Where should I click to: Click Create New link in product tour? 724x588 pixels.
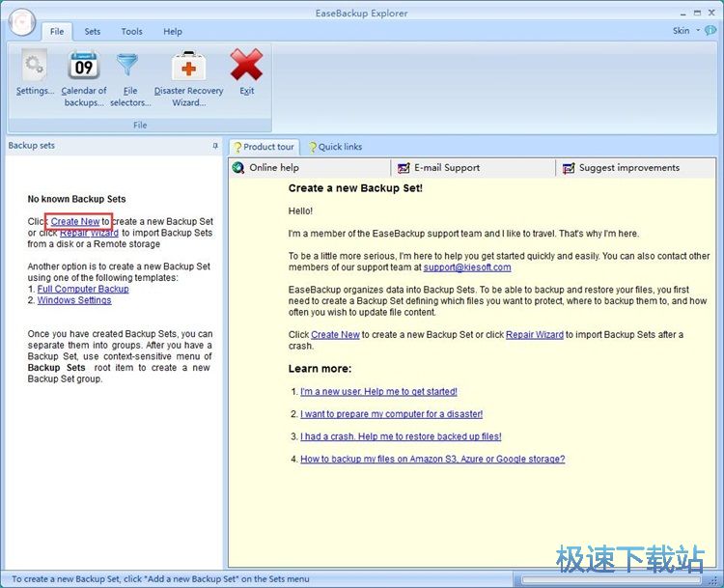coord(335,335)
